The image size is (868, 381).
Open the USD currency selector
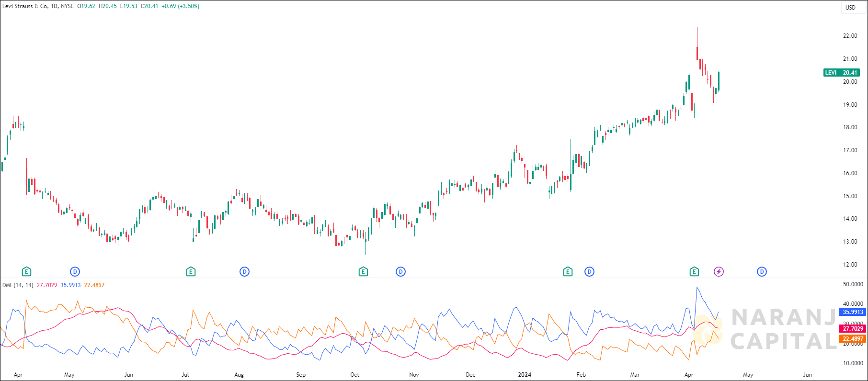pyautogui.click(x=850, y=7)
